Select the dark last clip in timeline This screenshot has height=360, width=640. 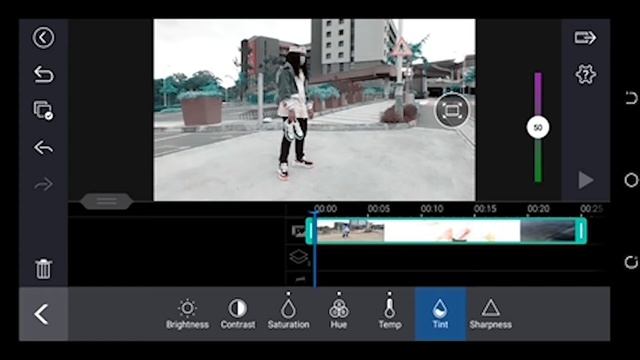tap(547, 231)
